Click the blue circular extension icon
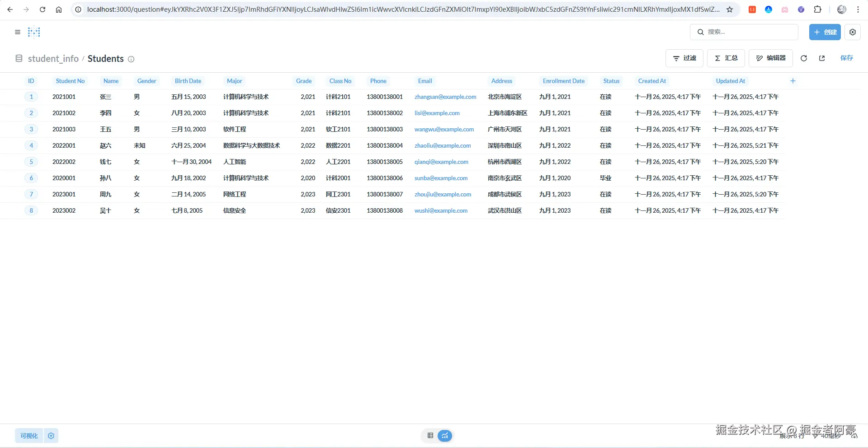 tap(769, 9)
